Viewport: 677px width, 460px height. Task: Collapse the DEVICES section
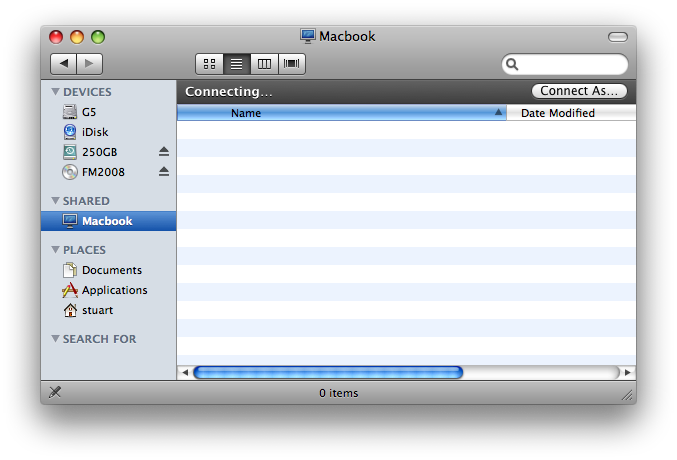55,92
